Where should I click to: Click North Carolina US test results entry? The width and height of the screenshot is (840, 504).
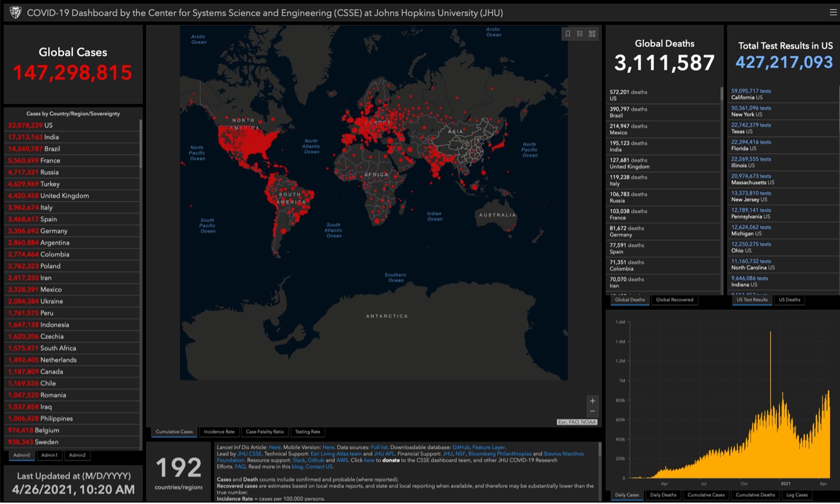783,264
